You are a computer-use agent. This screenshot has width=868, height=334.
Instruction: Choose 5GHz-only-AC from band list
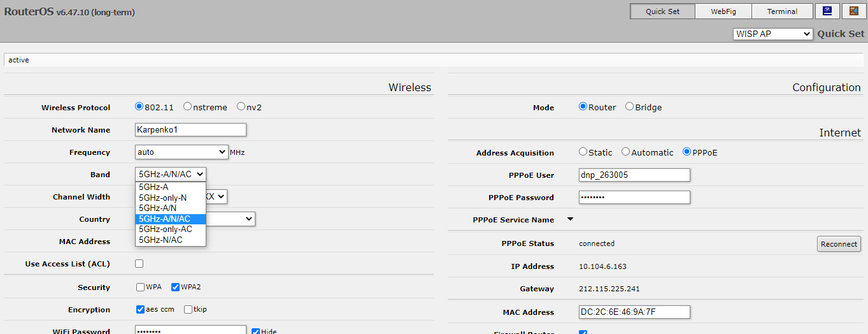165,229
